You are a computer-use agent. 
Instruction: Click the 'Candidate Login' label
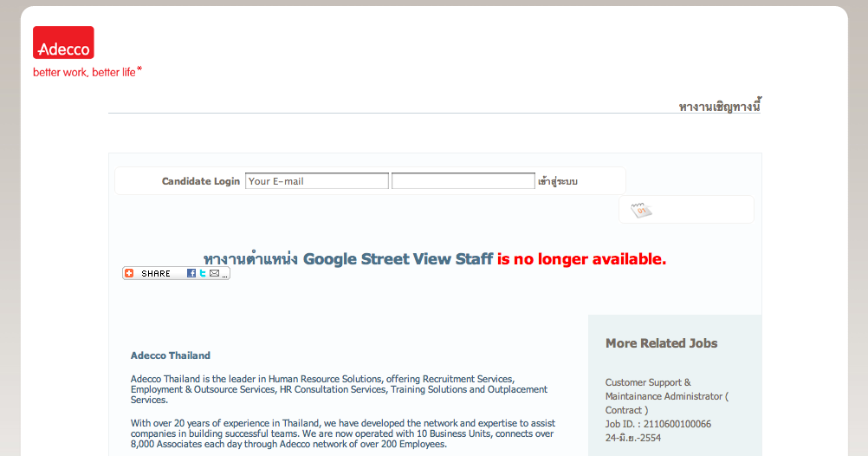[200, 181]
